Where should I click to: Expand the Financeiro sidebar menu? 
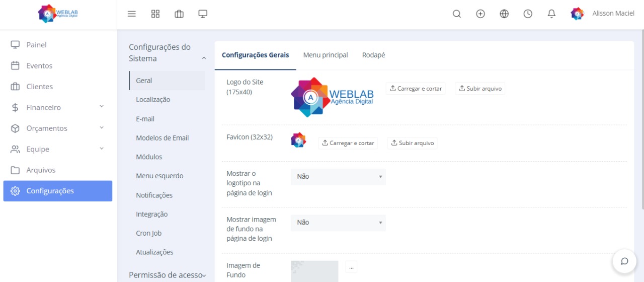pos(58,107)
